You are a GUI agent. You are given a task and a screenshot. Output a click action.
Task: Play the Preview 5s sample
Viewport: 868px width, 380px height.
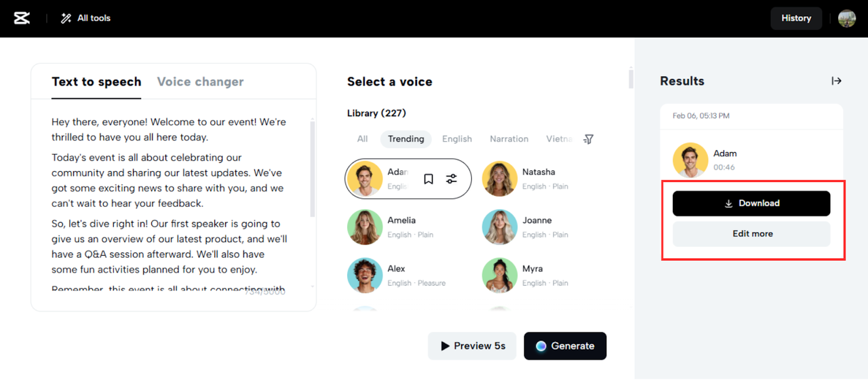(x=472, y=346)
